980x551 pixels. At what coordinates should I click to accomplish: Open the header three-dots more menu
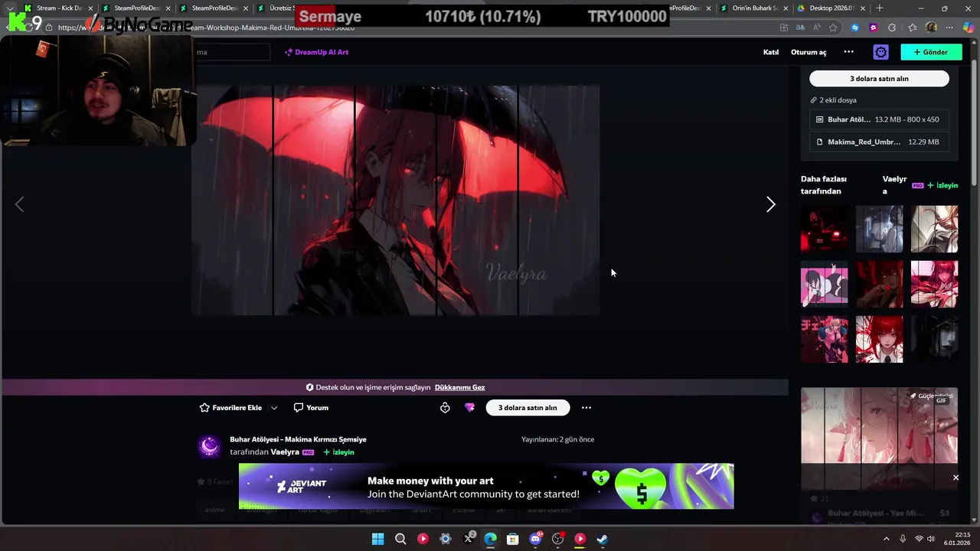coord(848,52)
